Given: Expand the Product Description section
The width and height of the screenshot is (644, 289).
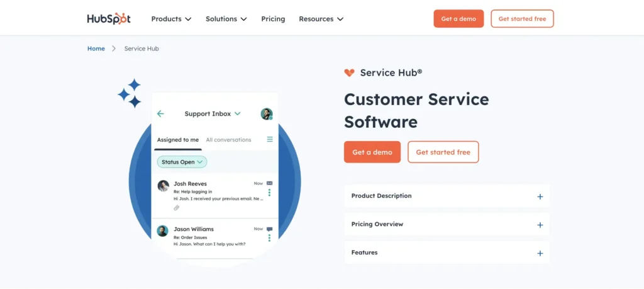Looking at the screenshot, I should click(447, 196).
